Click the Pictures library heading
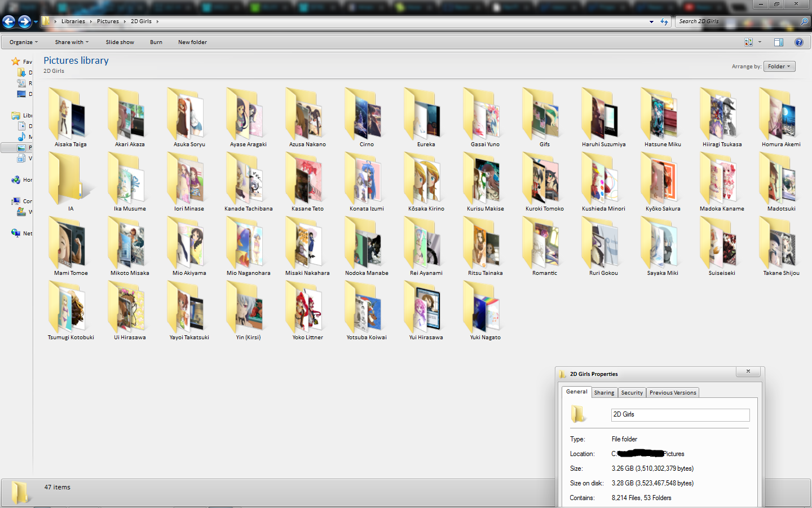The image size is (812, 508). point(76,60)
